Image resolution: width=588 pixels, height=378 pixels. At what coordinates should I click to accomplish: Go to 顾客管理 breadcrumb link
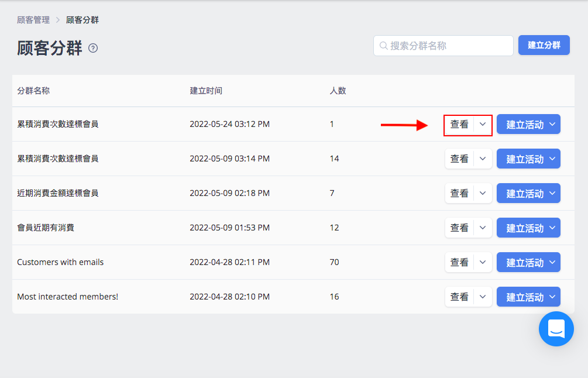click(33, 20)
